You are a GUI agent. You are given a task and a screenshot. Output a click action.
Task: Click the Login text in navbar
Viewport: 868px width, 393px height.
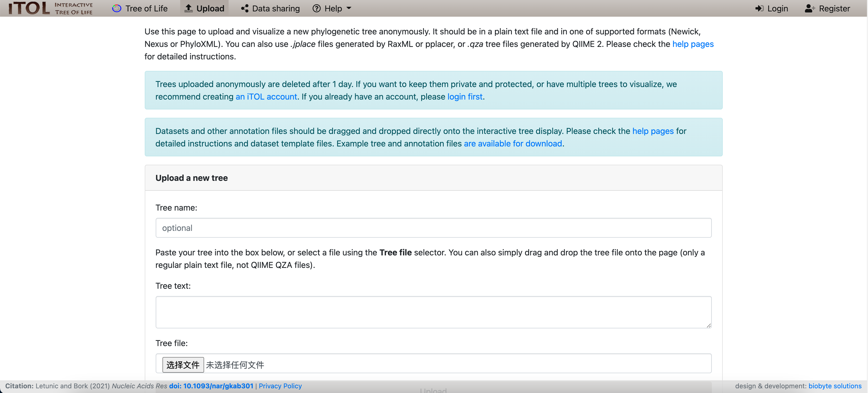click(777, 8)
